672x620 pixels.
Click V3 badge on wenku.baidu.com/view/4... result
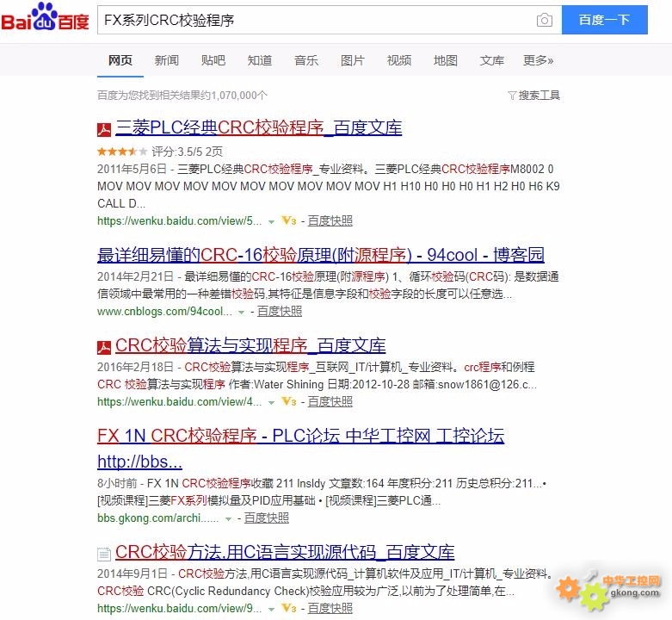289,402
